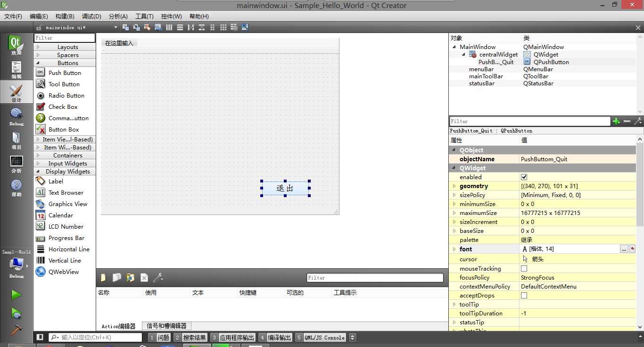This screenshot has height=347, width=644.
Task: Open wrench configure icon in Action editor
Action: pos(158,278)
